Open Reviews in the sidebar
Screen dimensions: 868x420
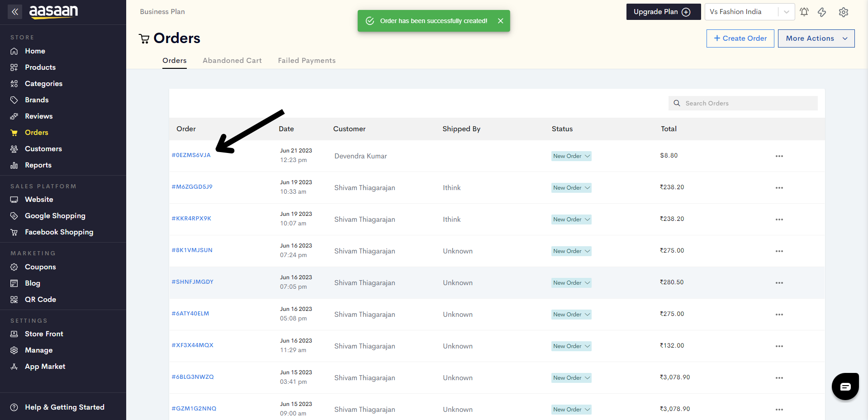tap(38, 116)
